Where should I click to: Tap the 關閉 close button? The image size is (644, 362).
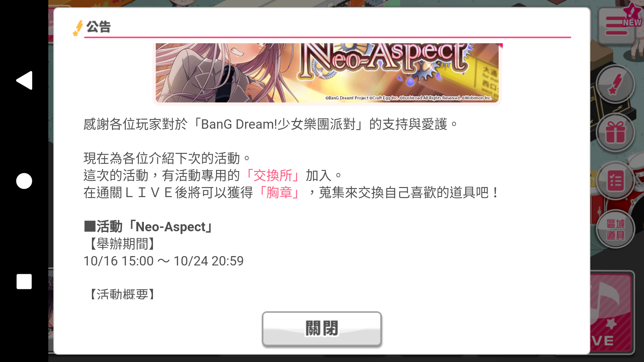click(322, 329)
